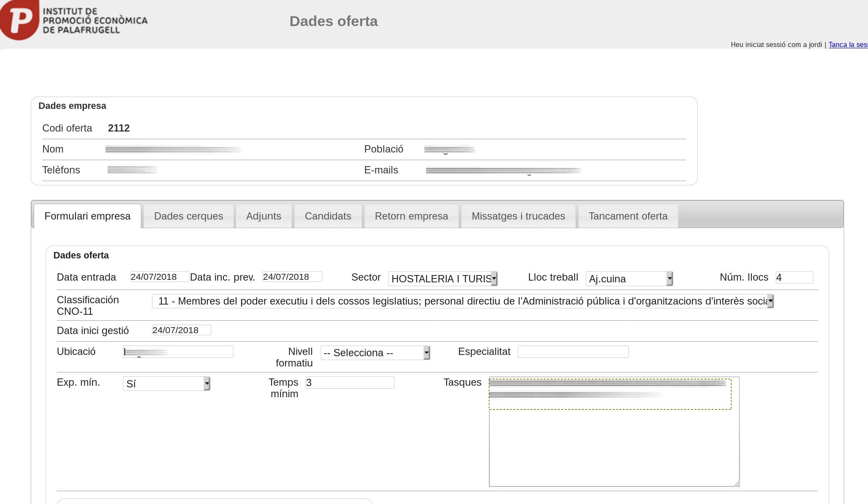Open the Dades cerques tab
The width and height of the screenshot is (868, 504).
[188, 216]
